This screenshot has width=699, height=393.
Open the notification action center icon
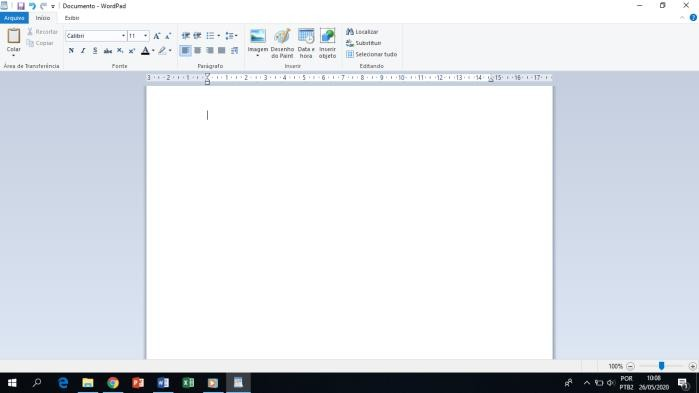pos(683,383)
